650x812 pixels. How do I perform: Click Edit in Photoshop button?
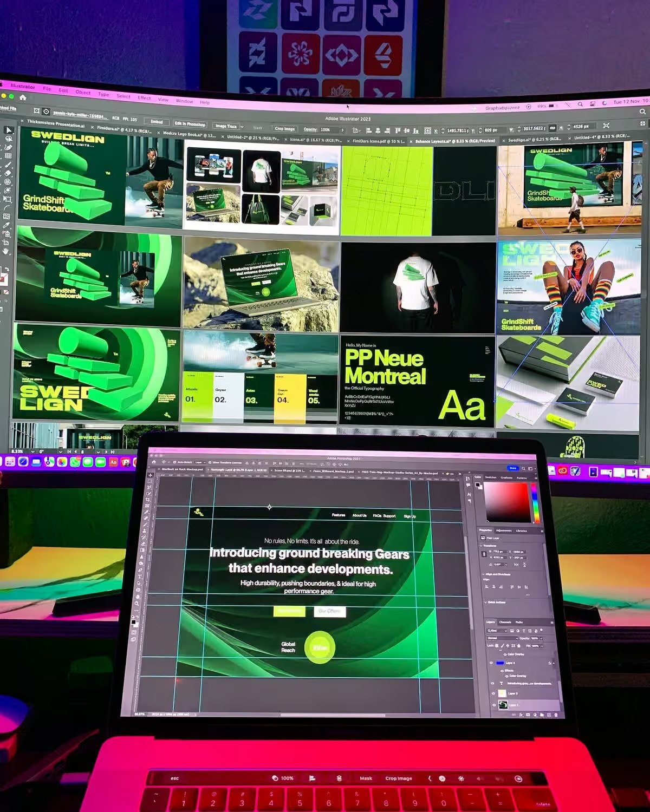tap(190, 124)
